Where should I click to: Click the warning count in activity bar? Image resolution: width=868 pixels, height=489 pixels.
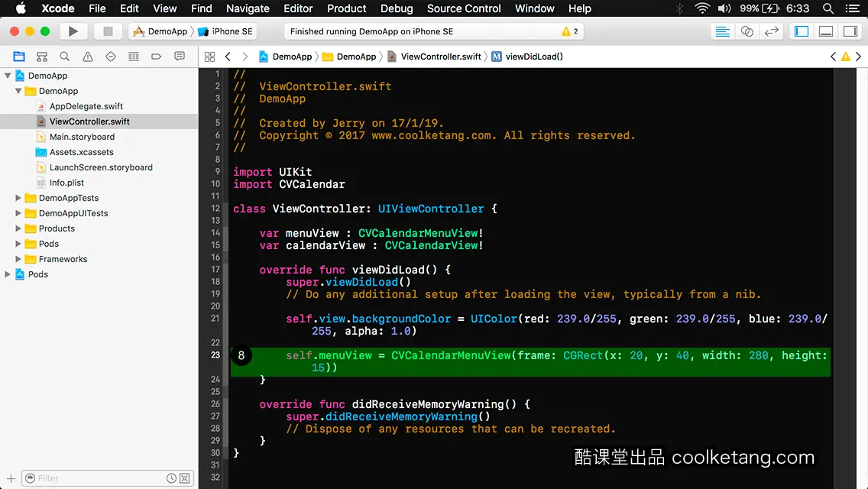(570, 31)
